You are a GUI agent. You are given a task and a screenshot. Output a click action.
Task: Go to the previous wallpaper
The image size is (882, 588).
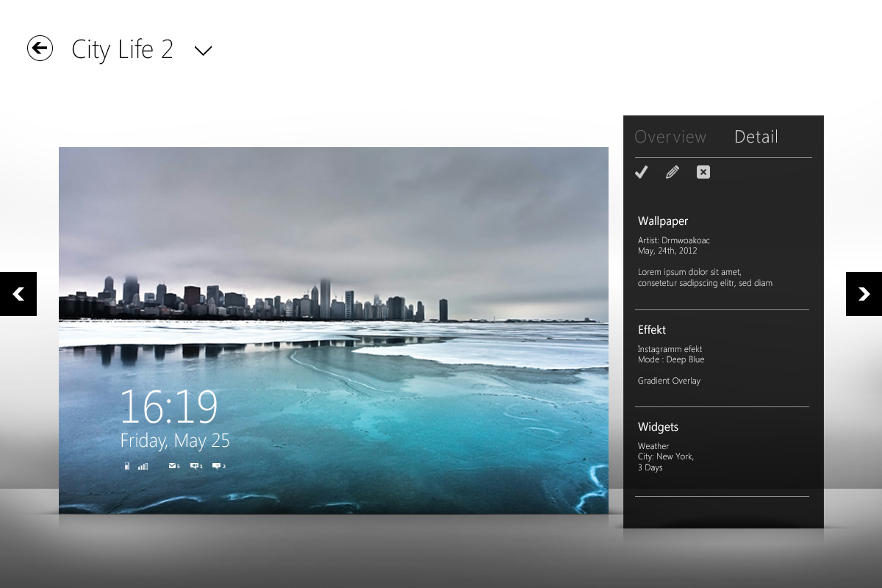pyautogui.click(x=18, y=294)
